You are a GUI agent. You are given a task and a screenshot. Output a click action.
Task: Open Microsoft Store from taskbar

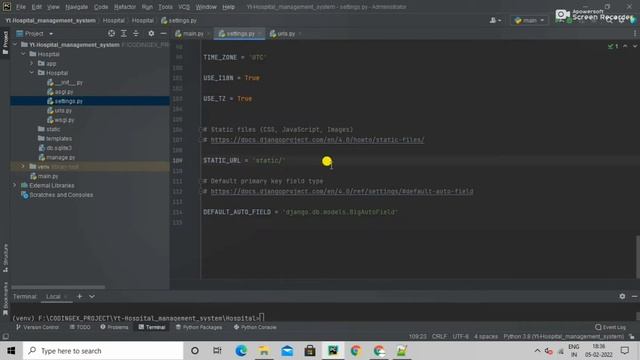click(x=310, y=351)
